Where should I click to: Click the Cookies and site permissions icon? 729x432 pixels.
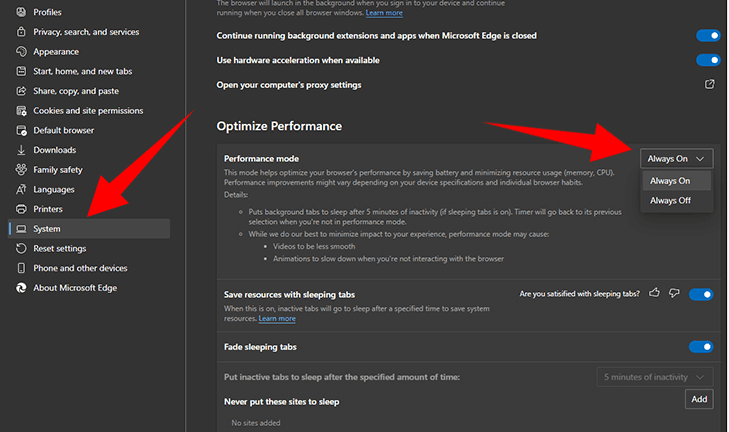(21, 111)
